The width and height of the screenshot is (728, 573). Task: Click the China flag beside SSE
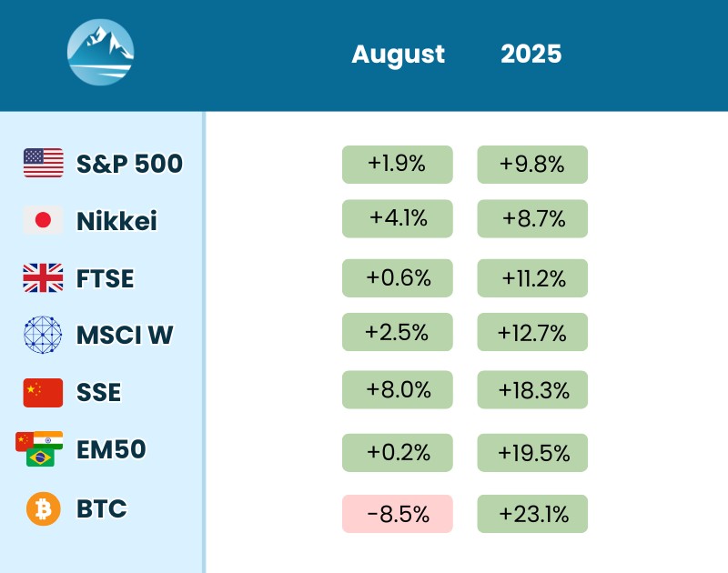[x=44, y=392]
